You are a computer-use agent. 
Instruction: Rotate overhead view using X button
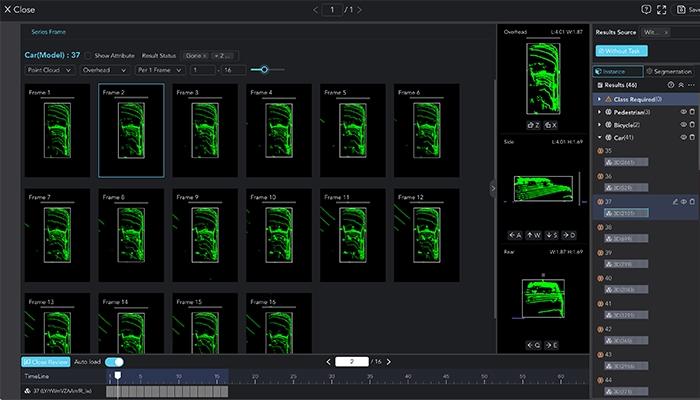(x=551, y=125)
